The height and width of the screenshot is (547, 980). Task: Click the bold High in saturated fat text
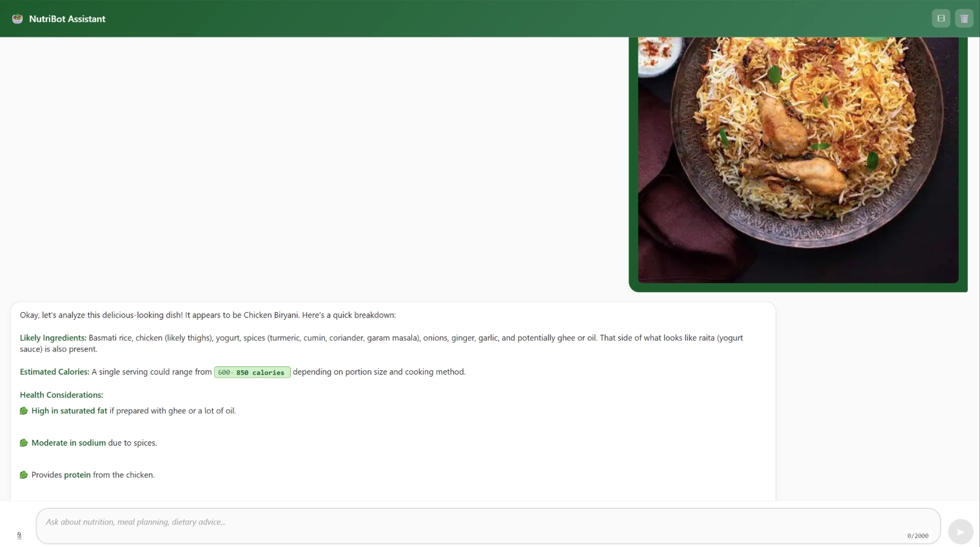click(69, 411)
